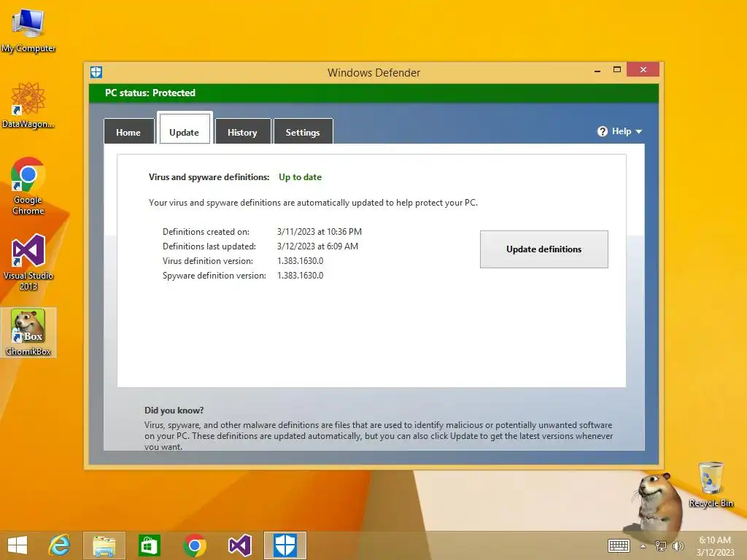
Task: Switch to the History tab
Action: tap(242, 132)
